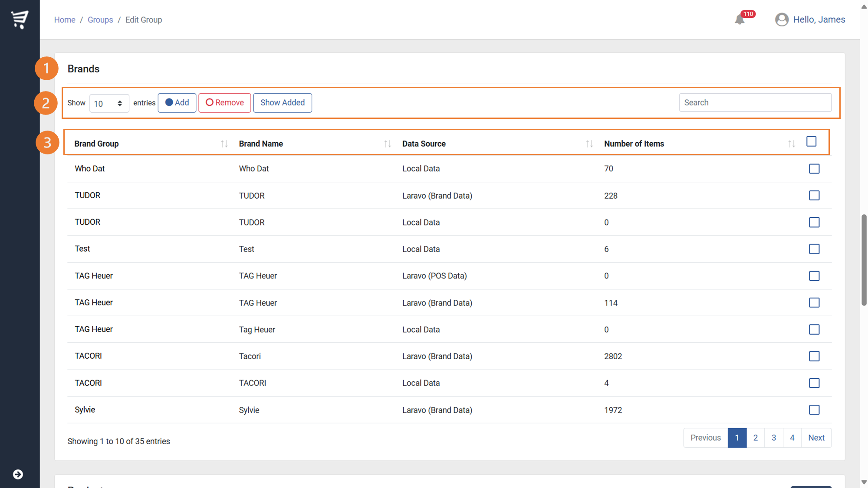Click the scrollbar up arrow
The width and height of the screenshot is (868, 488).
(x=864, y=6)
